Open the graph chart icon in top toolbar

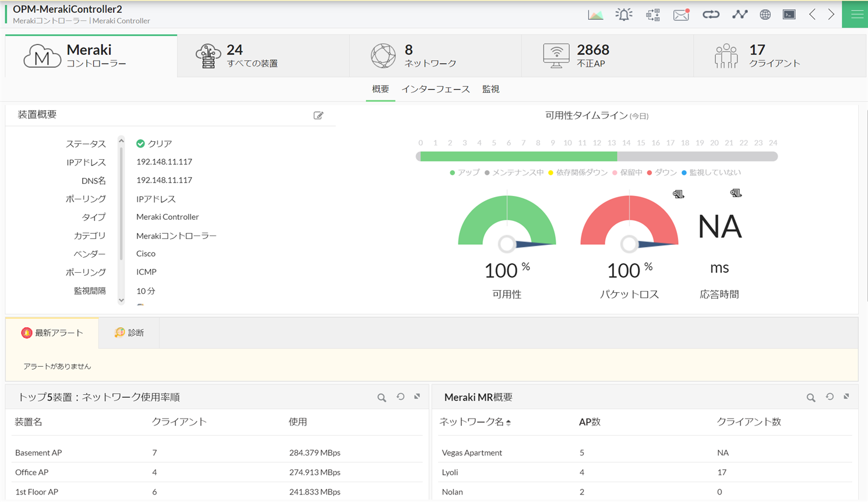point(595,15)
